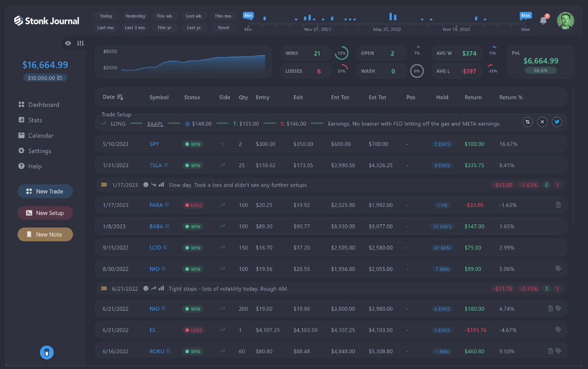Click the LOSS status badge on ES row

[194, 330]
